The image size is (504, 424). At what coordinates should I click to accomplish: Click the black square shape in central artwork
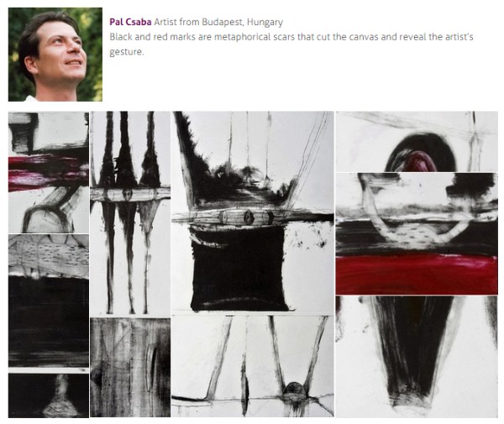pos(239,268)
